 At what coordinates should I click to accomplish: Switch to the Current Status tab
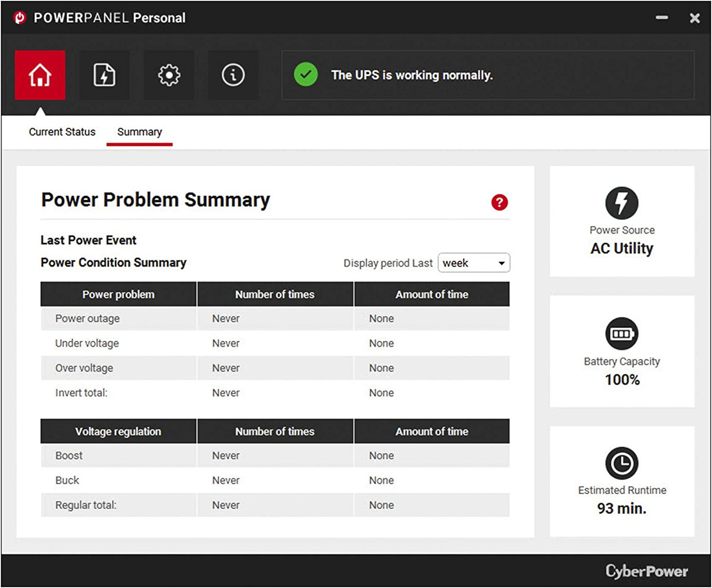click(x=62, y=132)
